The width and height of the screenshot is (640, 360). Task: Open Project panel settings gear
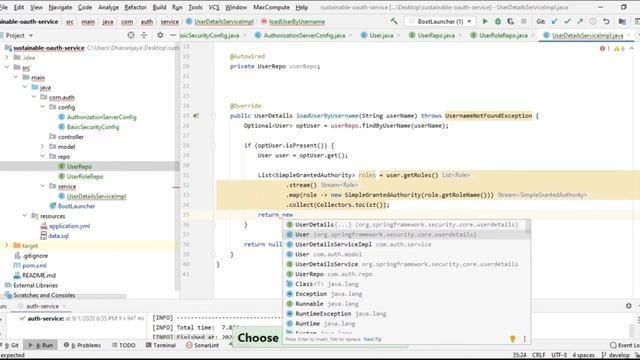pos(160,36)
